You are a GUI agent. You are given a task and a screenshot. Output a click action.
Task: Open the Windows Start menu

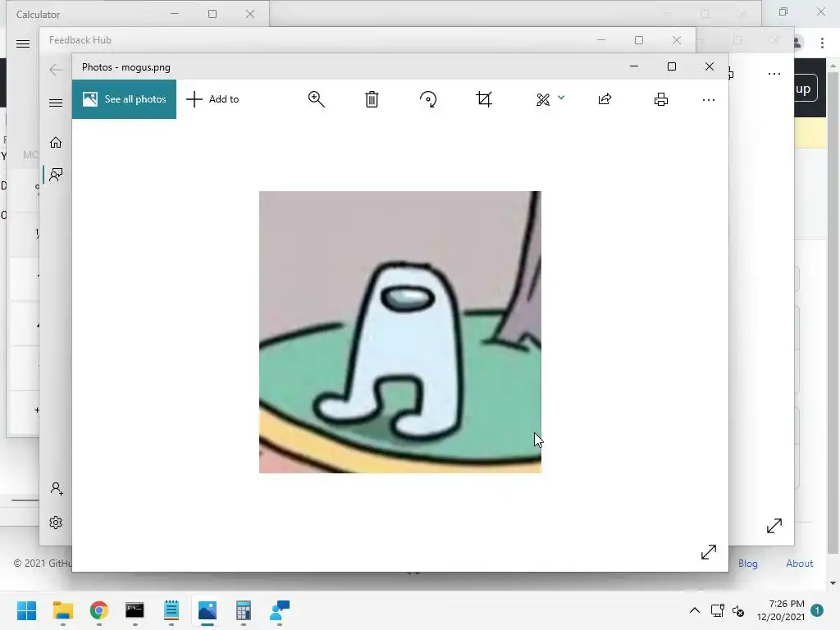pos(27,610)
